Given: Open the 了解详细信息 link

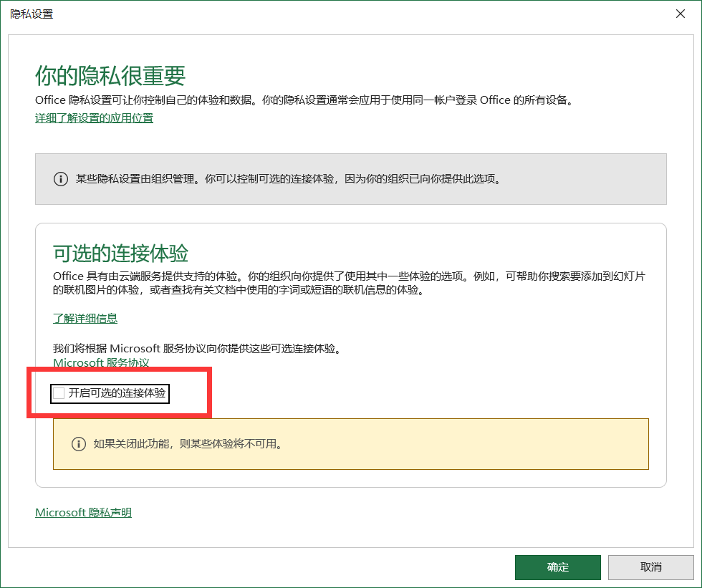Looking at the screenshot, I should (84, 318).
